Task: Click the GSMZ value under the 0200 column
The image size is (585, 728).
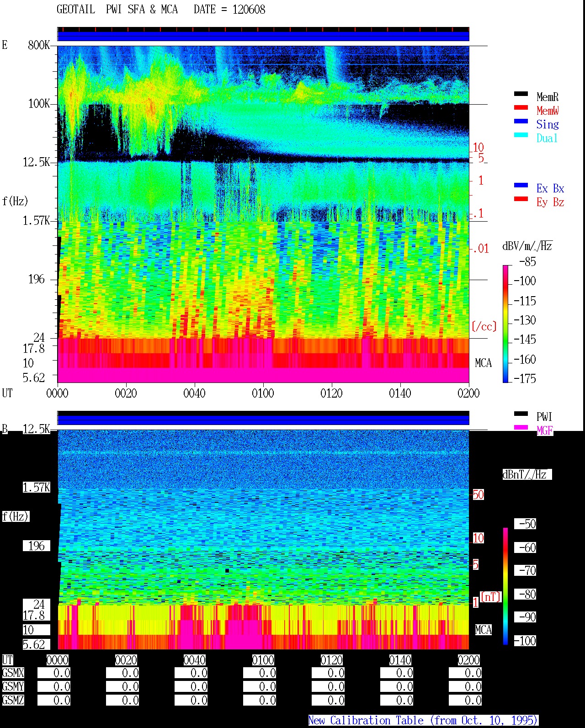Action: click(465, 700)
